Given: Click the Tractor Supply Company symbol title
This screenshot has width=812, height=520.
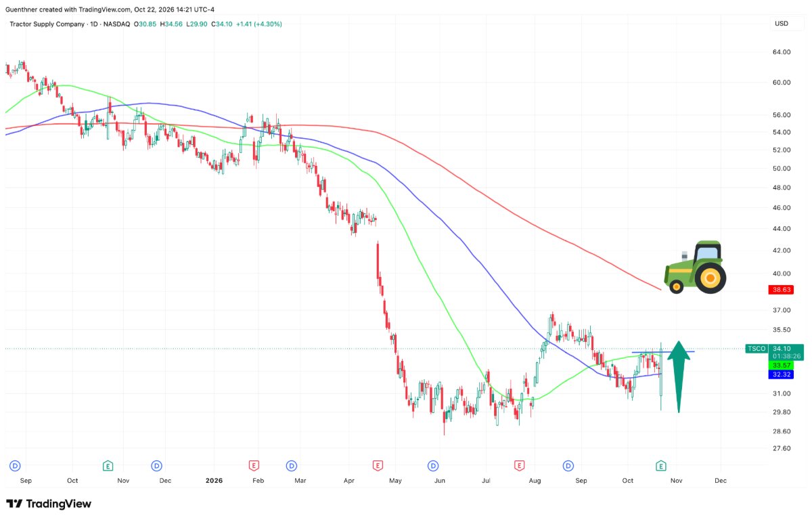Looking at the screenshot, I should (47, 24).
